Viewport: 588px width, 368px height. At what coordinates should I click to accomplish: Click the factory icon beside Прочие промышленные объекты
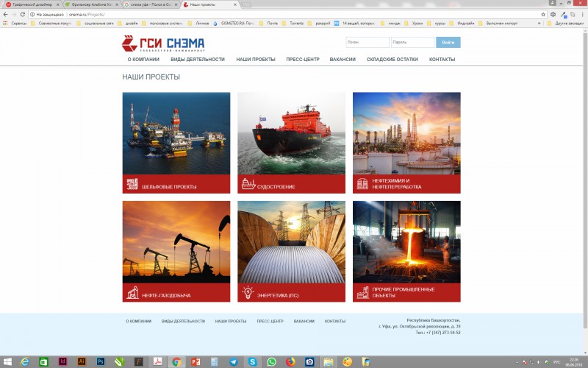coord(362,293)
